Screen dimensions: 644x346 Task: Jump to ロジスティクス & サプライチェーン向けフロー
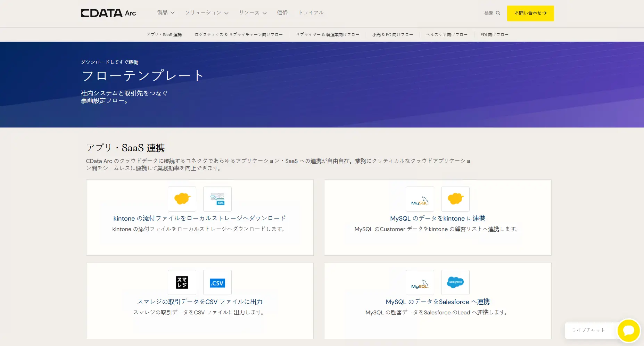click(x=239, y=34)
